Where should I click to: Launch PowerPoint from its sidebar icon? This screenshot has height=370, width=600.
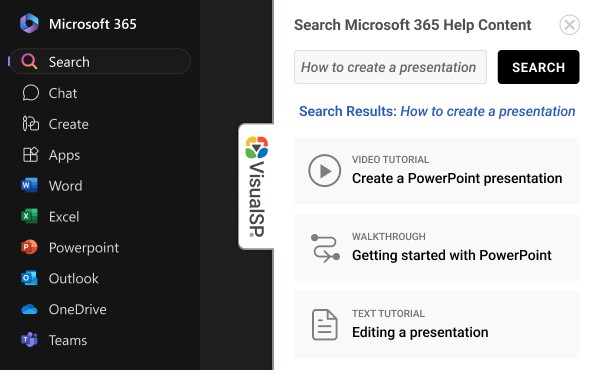click(x=29, y=247)
